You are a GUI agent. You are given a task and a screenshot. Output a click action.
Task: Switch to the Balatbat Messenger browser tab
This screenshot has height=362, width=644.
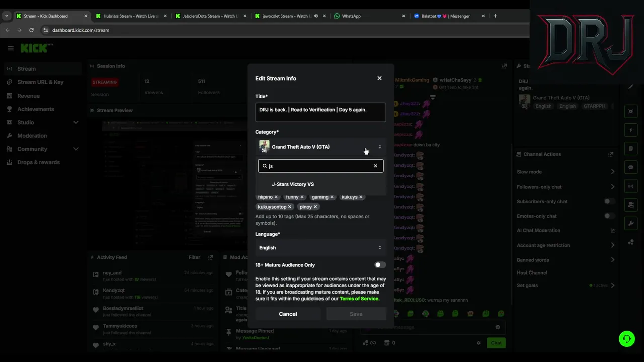tap(449, 16)
